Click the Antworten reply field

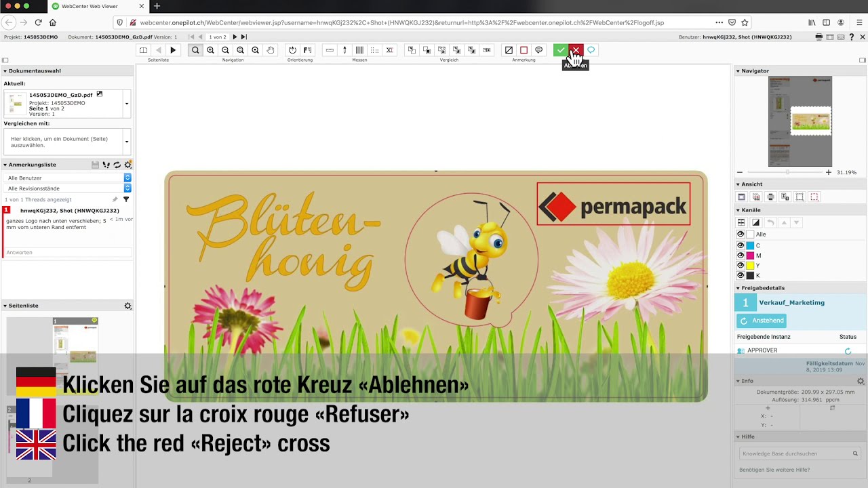(x=68, y=252)
